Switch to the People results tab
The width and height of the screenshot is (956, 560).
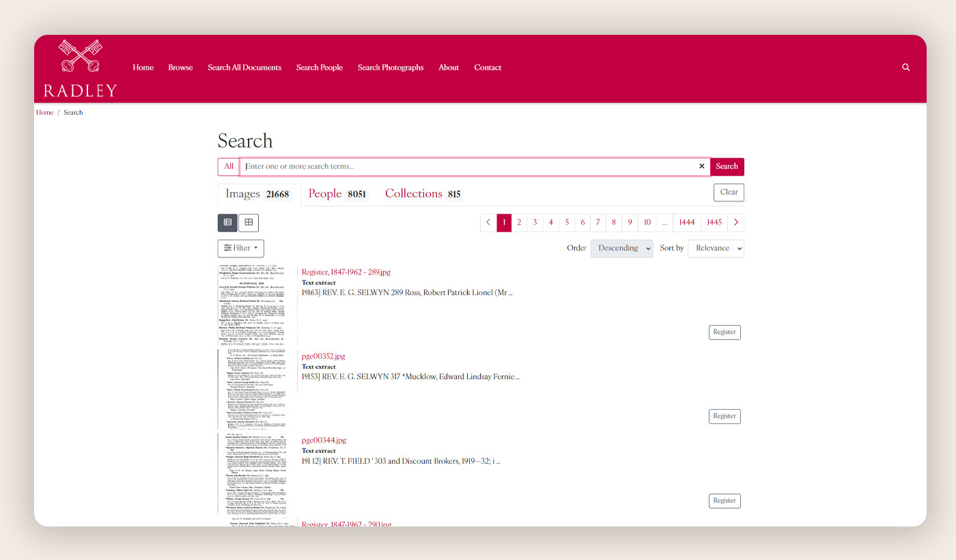tap(337, 194)
